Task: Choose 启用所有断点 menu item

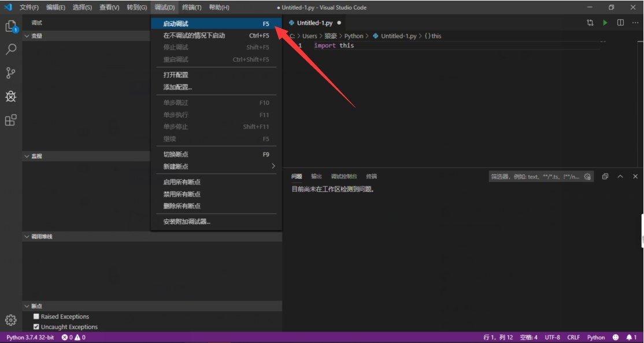Action: [216, 182]
